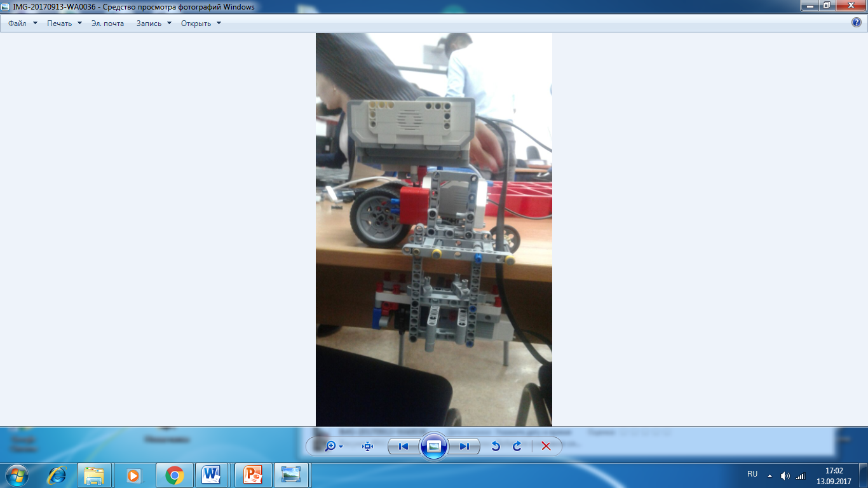Start the slideshow with center button
This screenshot has width=868, height=488.
(x=434, y=446)
